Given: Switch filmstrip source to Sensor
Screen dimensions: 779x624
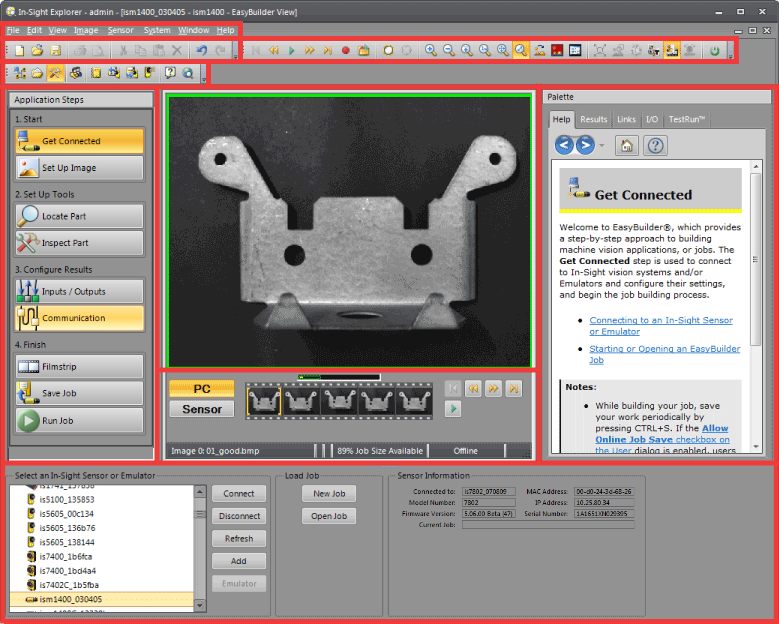Looking at the screenshot, I should (x=201, y=408).
